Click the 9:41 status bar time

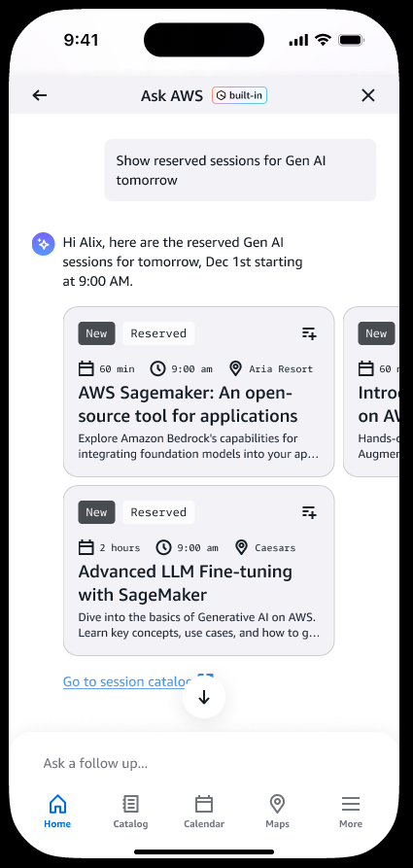pos(81,40)
